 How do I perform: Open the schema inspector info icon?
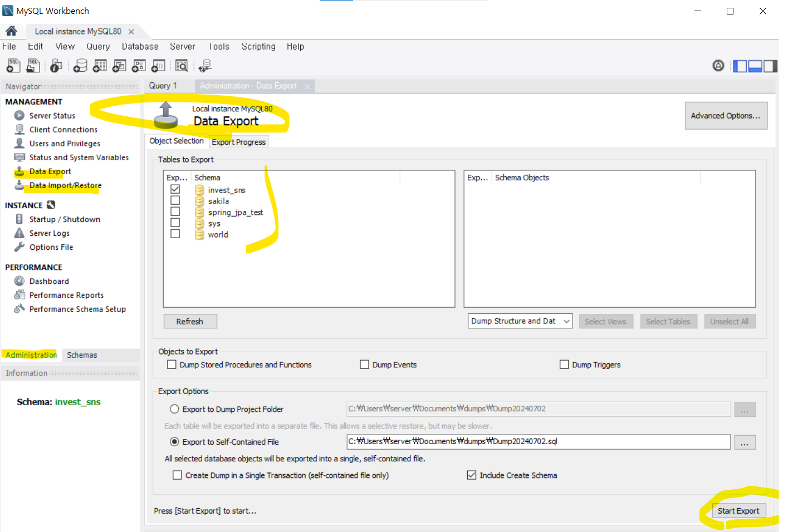tap(56, 66)
